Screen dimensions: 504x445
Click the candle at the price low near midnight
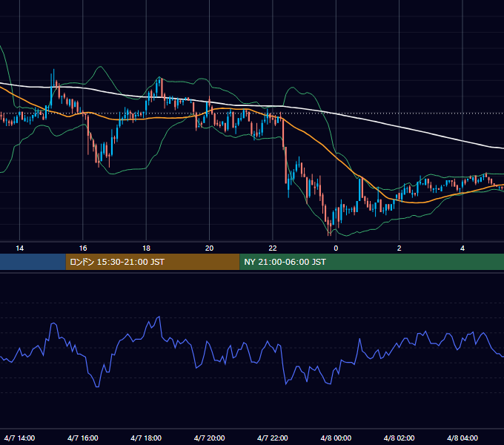pyautogui.click(x=328, y=227)
